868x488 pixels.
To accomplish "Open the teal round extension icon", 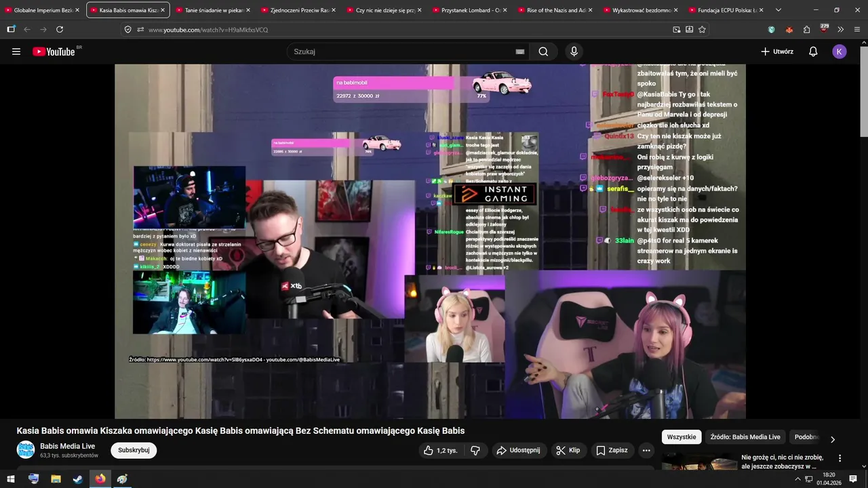I will pos(772,29).
